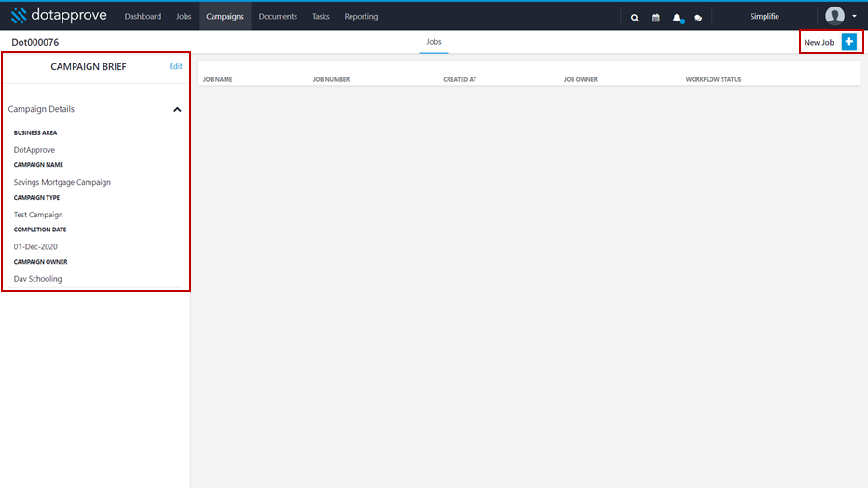Expand the user profile dropdown arrow
Screen dimensions: 868x488
(854, 16)
